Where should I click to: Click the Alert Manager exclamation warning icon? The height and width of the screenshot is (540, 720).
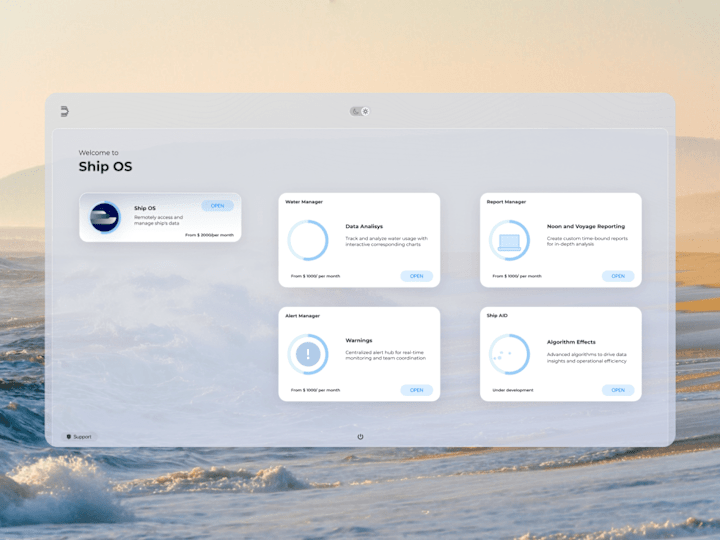pyautogui.click(x=308, y=354)
